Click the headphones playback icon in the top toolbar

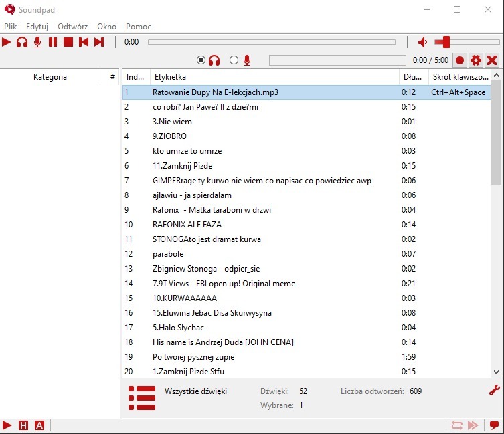click(x=22, y=42)
